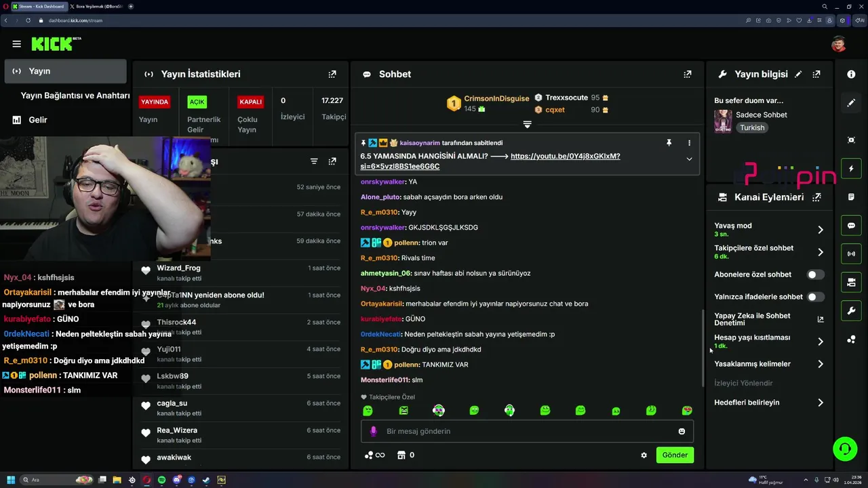The height and width of the screenshot is (488, 868).
Task: Expand Hedefleri belirleyin option
Action: click(x=820, y=403)
